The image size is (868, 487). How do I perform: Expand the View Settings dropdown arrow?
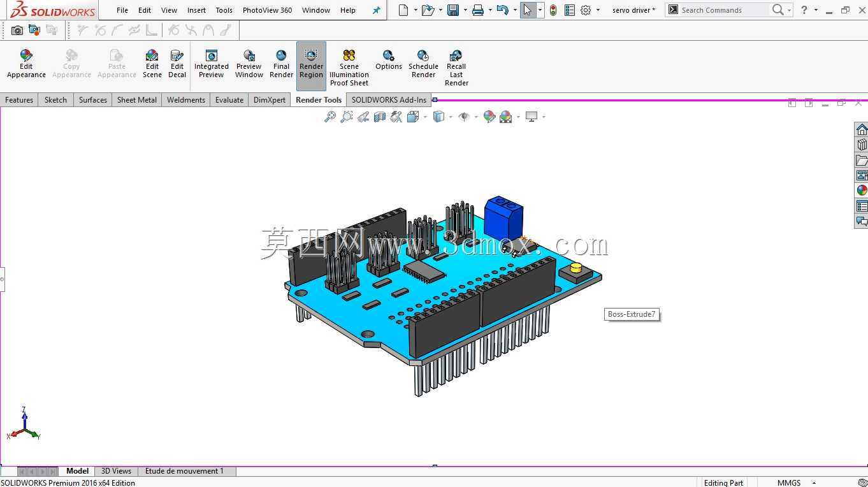pos(544,117)
